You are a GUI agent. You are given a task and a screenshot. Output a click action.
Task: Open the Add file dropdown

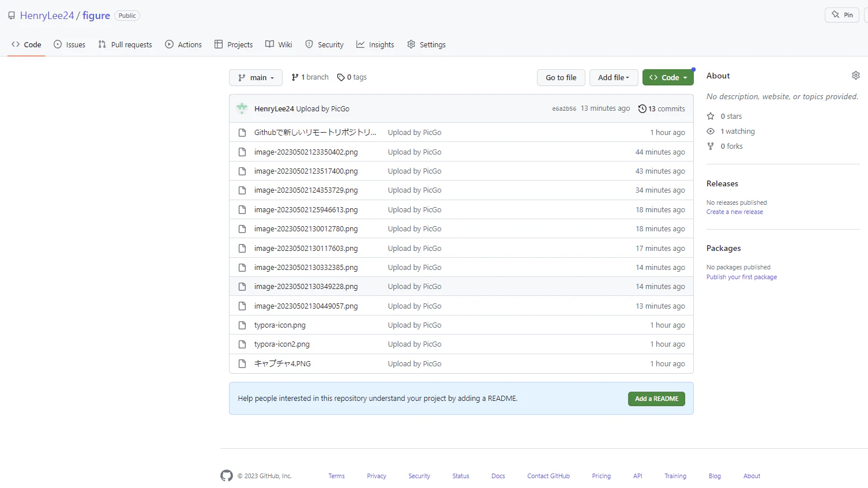point(614,77)
